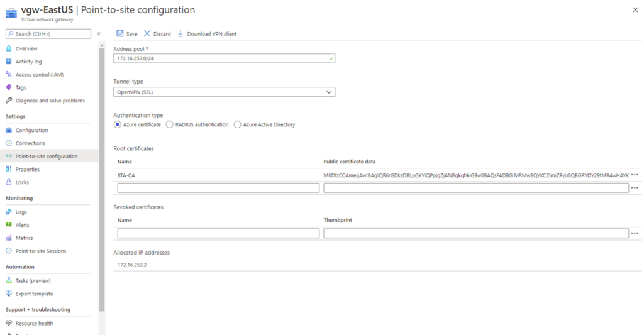644x335 pixels.
Task: Click the Configuration icon
Action: [9, 130]
